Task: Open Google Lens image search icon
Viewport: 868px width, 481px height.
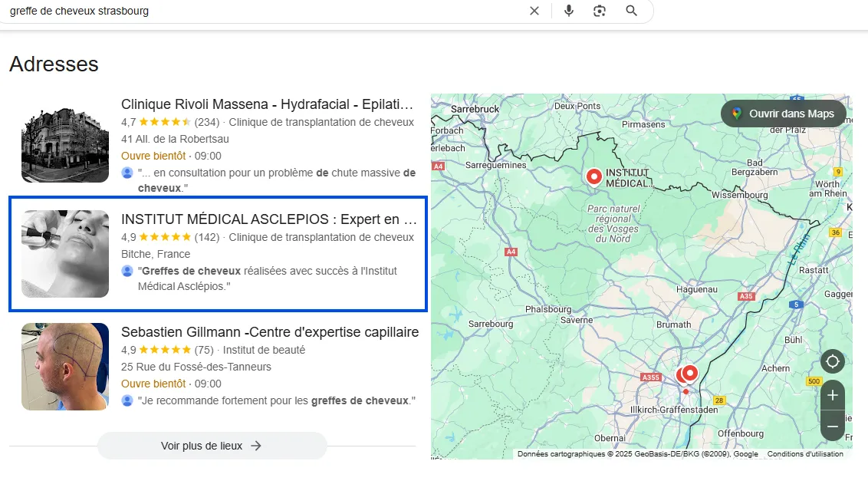Action: coord(600,11)
